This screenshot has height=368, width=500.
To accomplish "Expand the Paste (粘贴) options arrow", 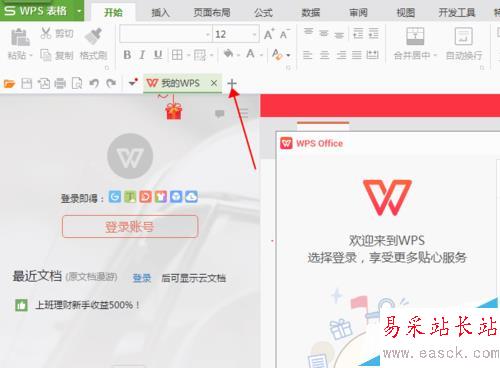I will click(x=31, y=55).
